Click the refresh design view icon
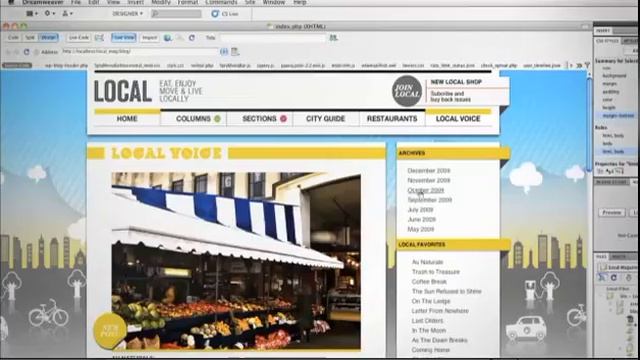 pos(192,38)
